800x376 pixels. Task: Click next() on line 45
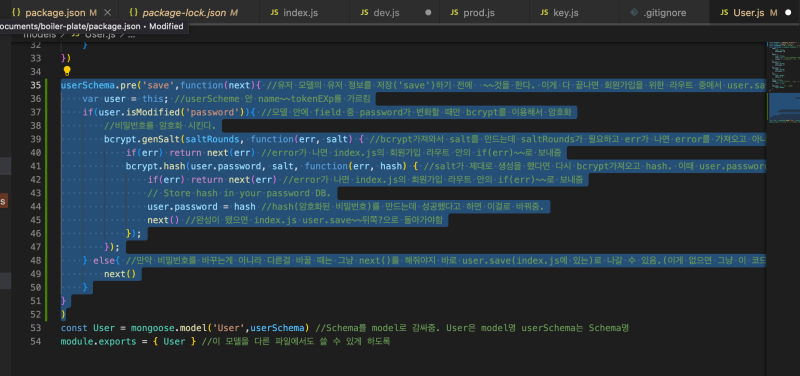164,220
